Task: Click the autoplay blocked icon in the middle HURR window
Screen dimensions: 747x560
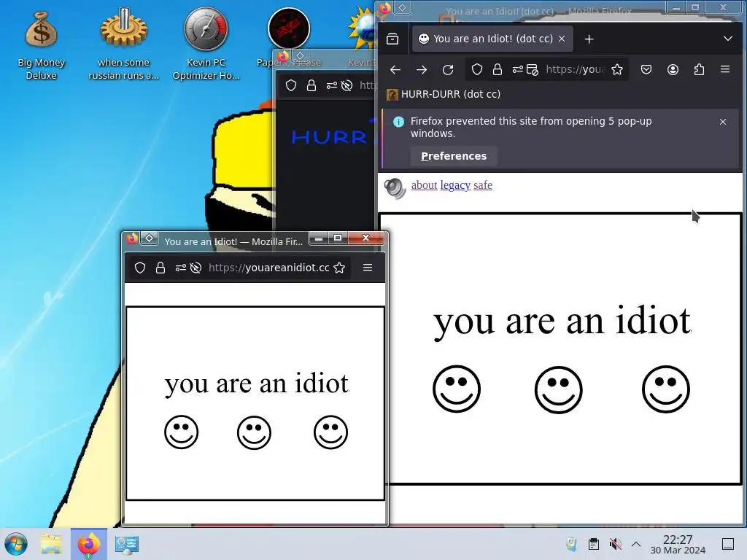Action: [x=347, y=85]
